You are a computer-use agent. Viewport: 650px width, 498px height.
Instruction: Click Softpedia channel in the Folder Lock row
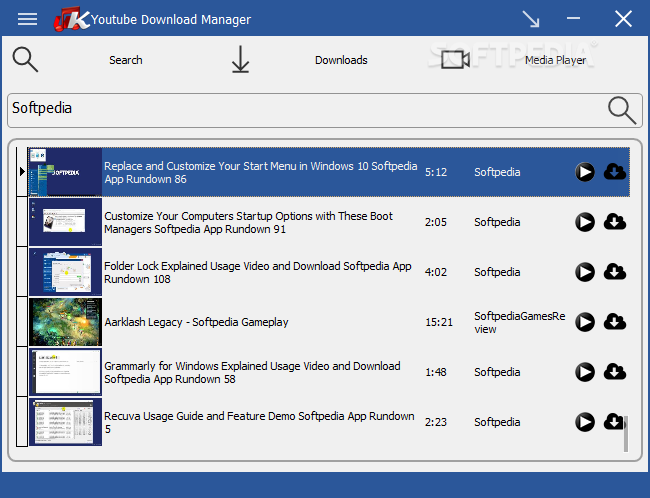tap(497, 272)
